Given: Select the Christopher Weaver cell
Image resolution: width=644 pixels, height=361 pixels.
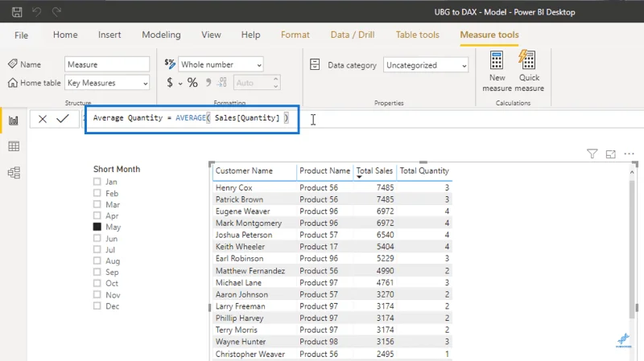Looking at the screenshot, I should tap(250, 354).
